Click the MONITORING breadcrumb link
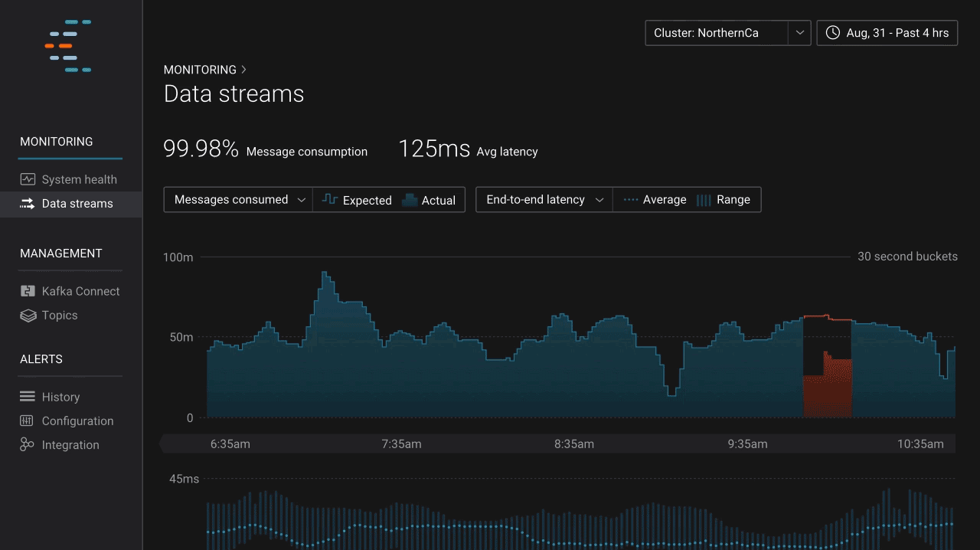This screenshot has width=980, height=550. [x=200, y=70]
